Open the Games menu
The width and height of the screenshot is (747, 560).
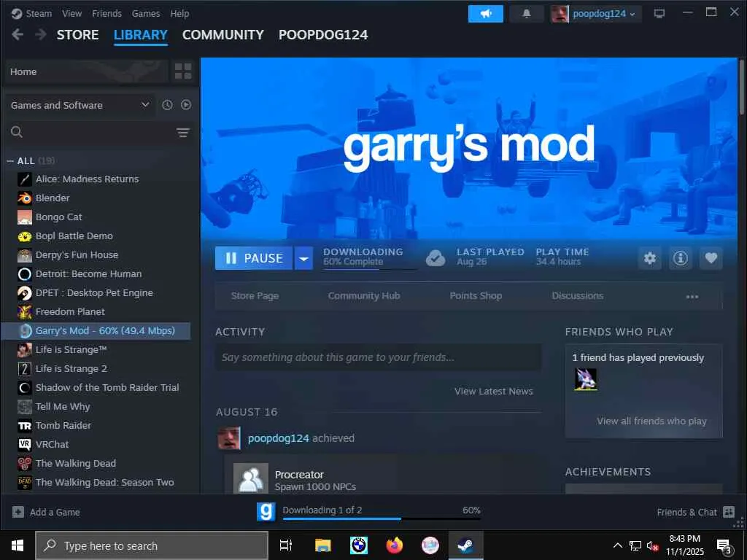pos(146,13)
